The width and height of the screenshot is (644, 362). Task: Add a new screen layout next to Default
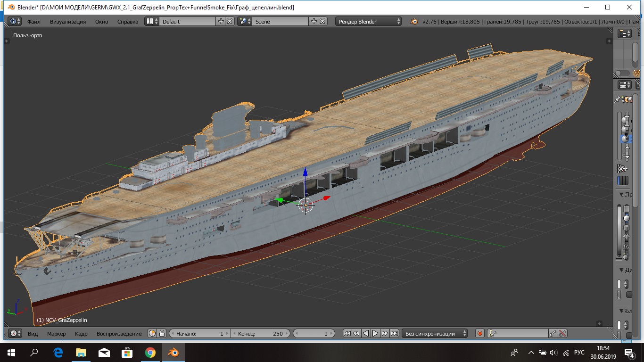click(x=221, y=22)
